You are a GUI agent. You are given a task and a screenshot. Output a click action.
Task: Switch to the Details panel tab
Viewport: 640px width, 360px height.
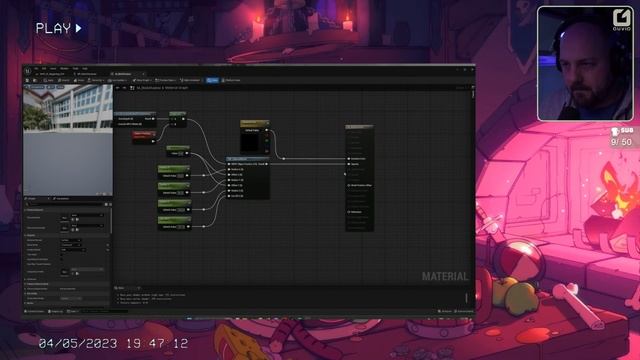(x=31, y=199)
